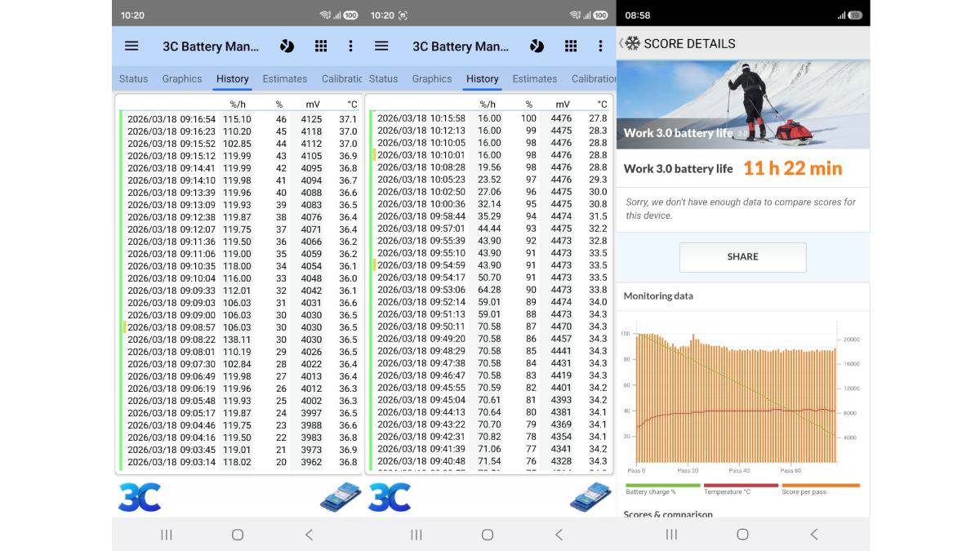Tap the Work 3.0 battery life banner image
Screen dimensions: 980x551
[x=742, y=104]
